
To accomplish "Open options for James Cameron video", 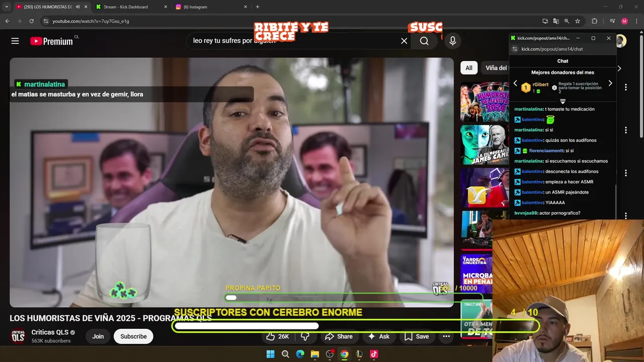I will 626,130.
